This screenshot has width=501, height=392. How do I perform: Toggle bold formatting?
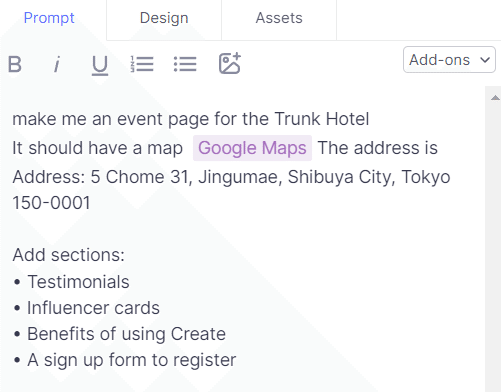point(15,64)
